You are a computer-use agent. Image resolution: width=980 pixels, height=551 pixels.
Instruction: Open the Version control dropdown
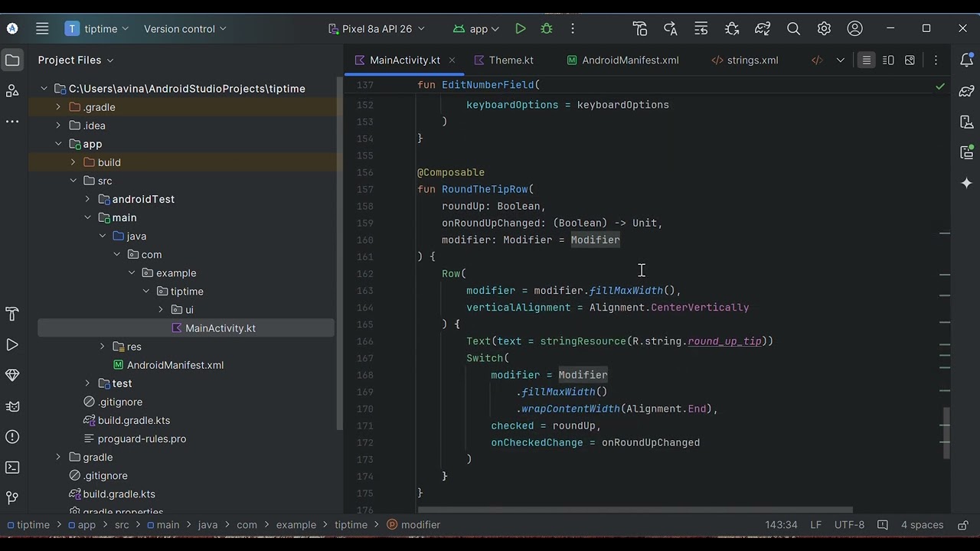pyautogui.click(x=185, y=29)
